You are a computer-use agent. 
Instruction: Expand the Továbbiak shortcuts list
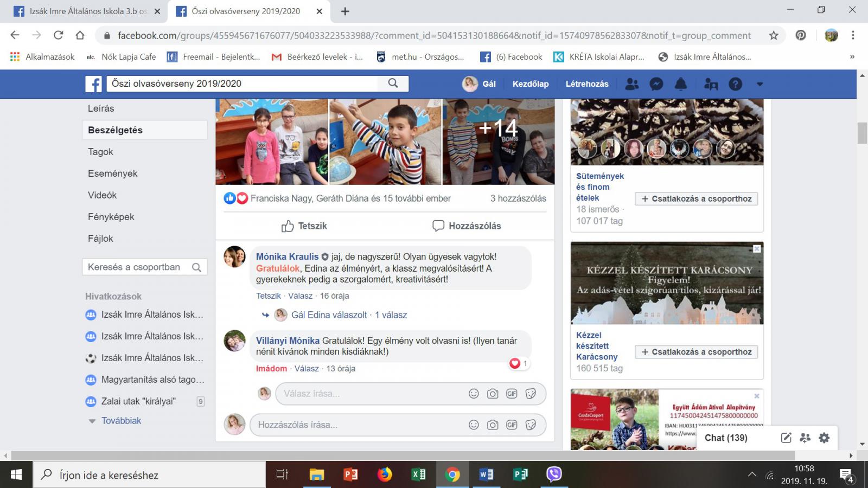click(x=120, y=421)
